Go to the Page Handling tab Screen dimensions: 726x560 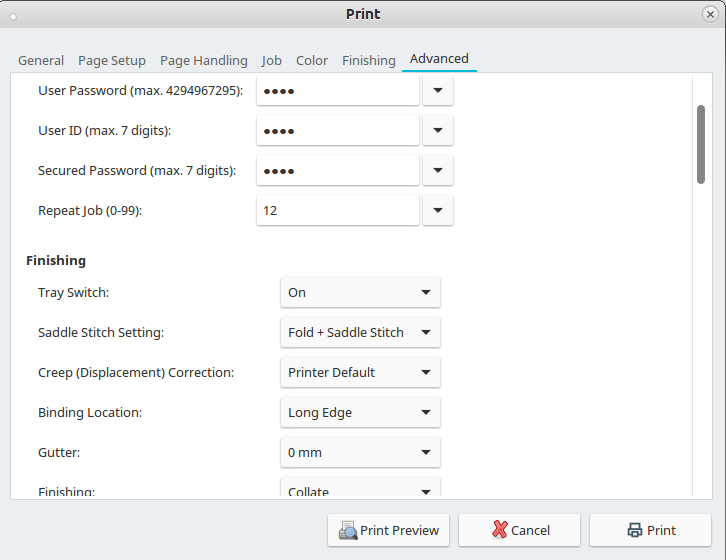tap(204, 60)
